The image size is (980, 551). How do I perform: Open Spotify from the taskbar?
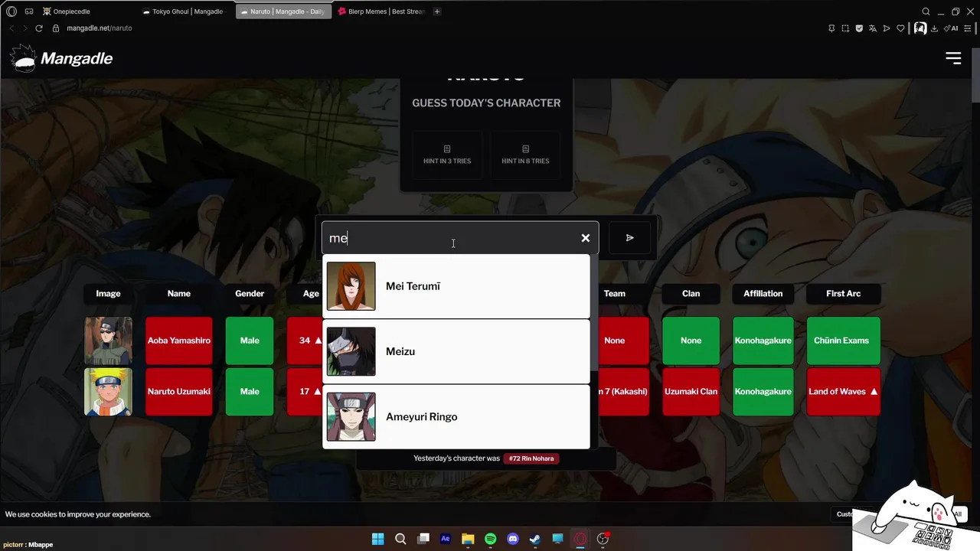click(490, 539)
